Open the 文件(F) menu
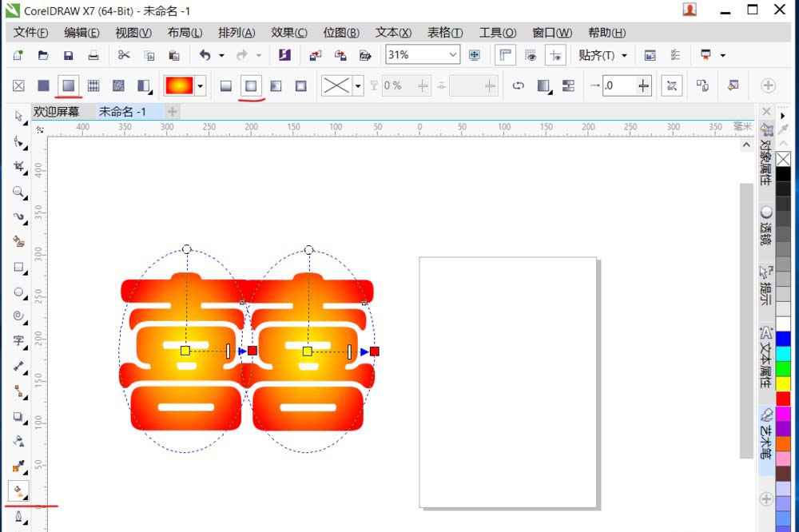 click(30, 33)
